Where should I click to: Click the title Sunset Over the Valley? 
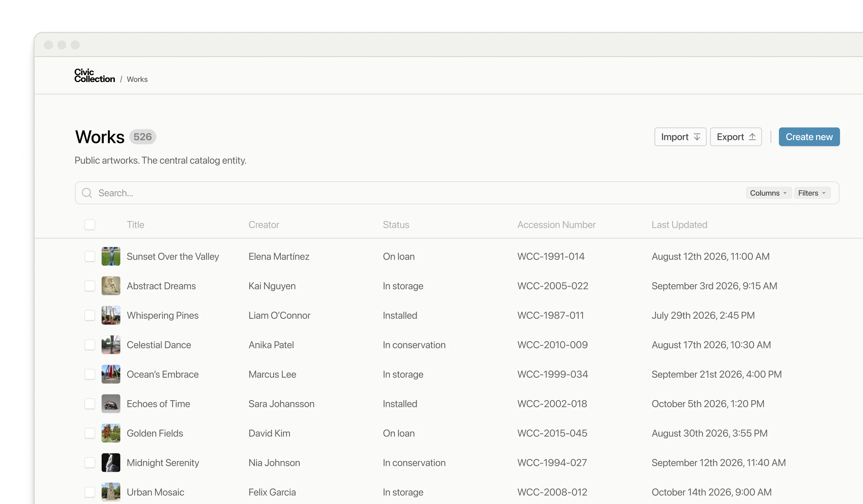173,256
